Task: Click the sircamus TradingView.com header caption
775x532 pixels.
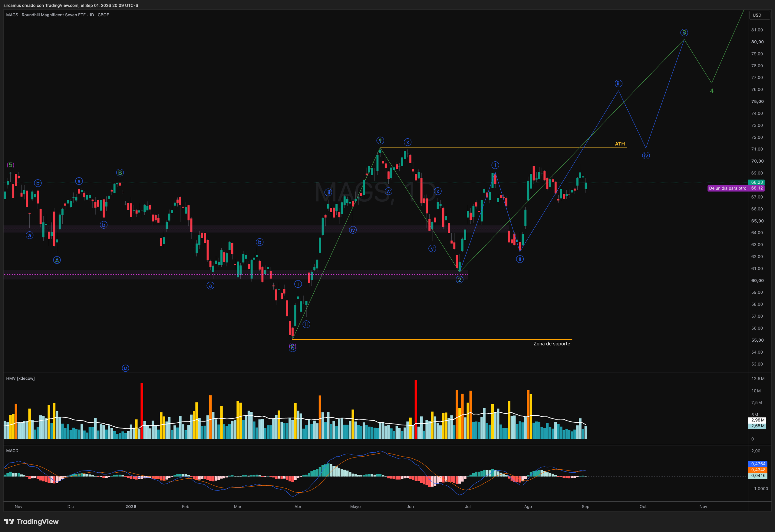Action: (71, 5)
